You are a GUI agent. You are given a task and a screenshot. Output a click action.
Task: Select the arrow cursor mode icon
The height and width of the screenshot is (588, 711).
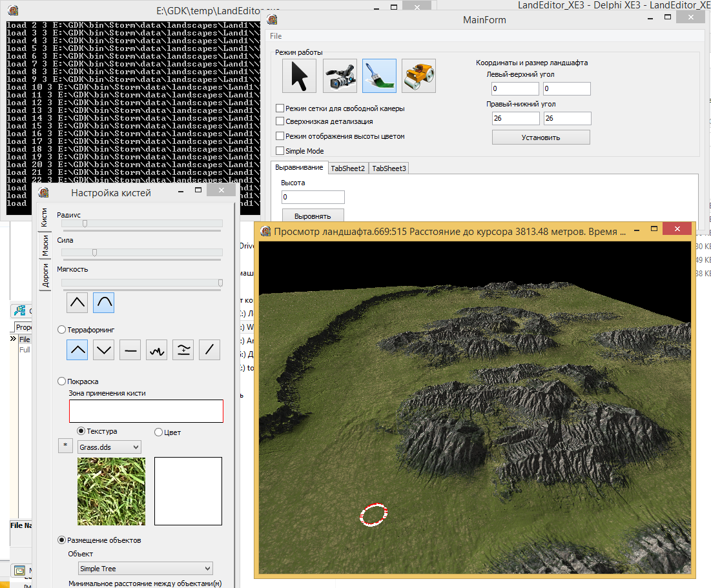(299, 76)
